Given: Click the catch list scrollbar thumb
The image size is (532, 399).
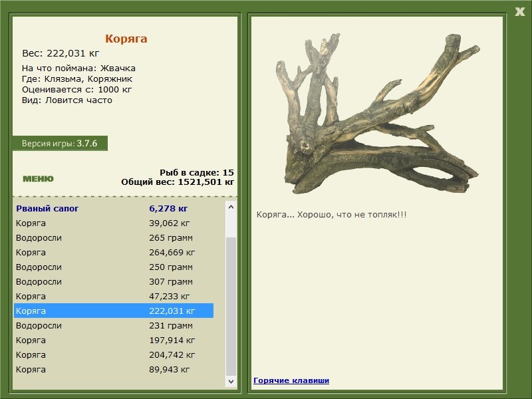Looking at the screenshot, I should pyautogui.click(x=231, y=307).
